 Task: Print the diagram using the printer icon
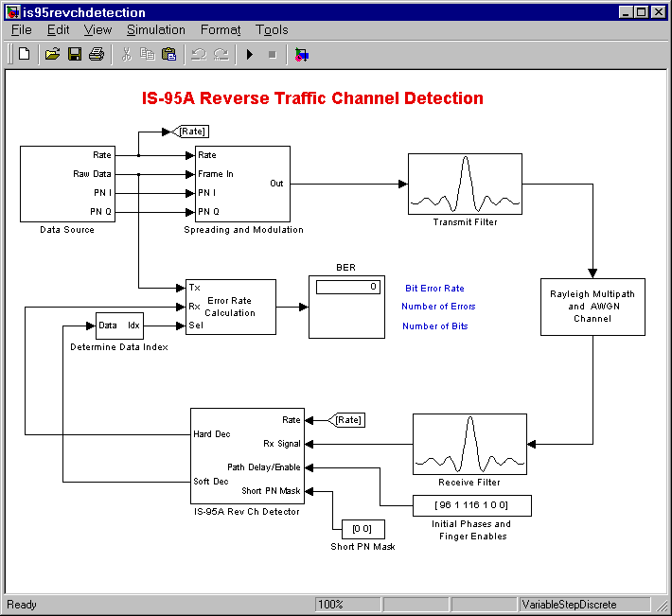coord(96,54)
